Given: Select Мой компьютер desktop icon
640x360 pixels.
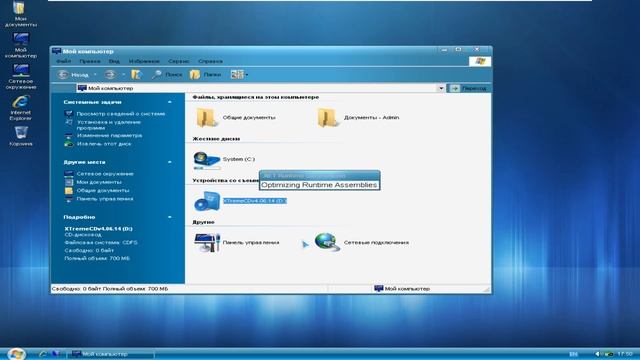Looking at the screenshot, I should pyautogui.click(x=20, y=46).
